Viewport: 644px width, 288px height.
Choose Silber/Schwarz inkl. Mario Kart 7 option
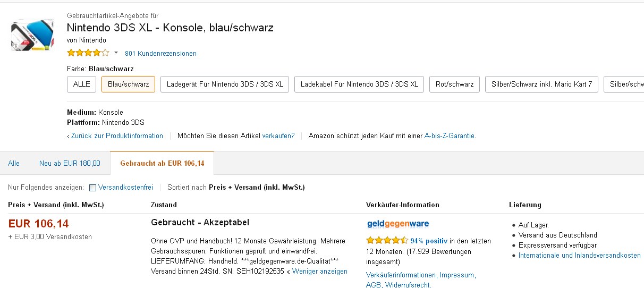point(541,84)
